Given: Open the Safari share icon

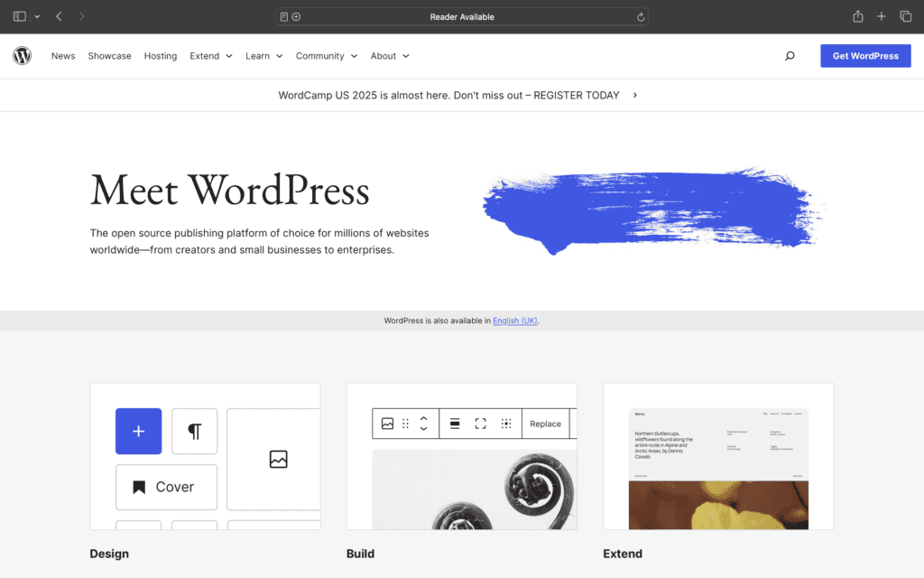Looking at the screenshot, I should coord(858,16).
